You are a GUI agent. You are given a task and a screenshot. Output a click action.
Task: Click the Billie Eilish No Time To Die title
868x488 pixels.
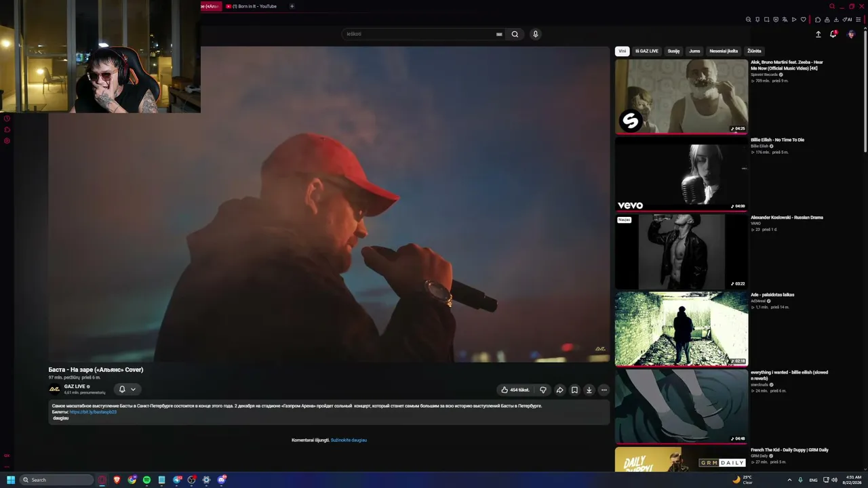coord(777,140)
